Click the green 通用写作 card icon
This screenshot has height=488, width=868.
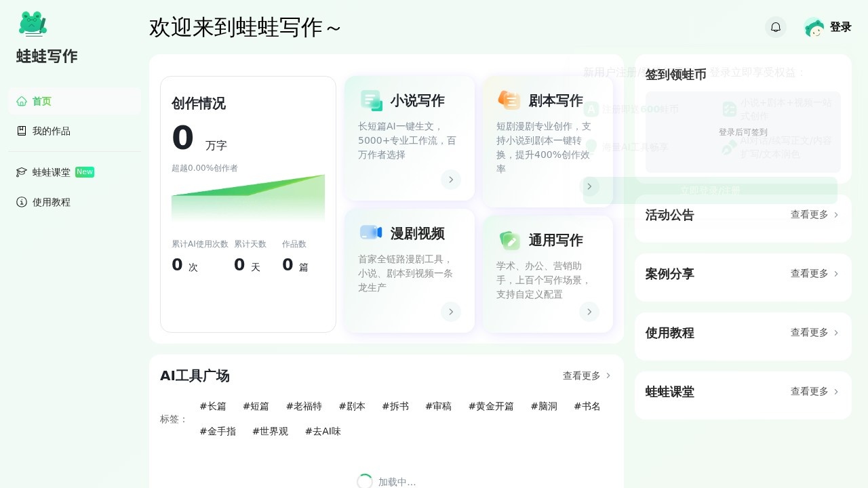pos(510,240)
